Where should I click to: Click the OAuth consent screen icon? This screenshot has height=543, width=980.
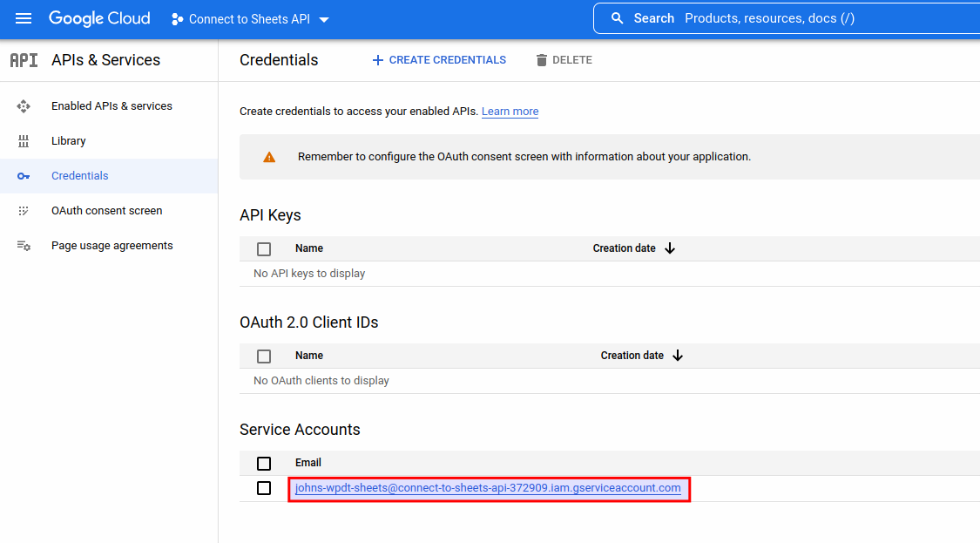24,211
